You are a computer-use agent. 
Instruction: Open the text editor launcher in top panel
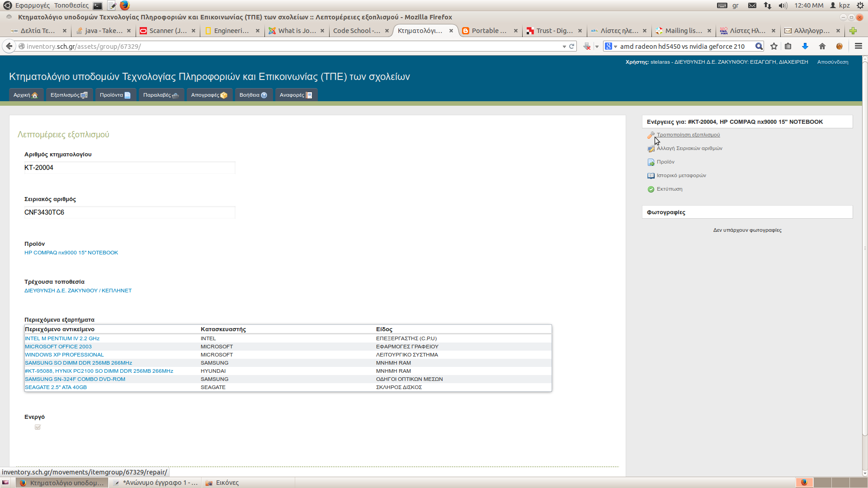point(112,5)
